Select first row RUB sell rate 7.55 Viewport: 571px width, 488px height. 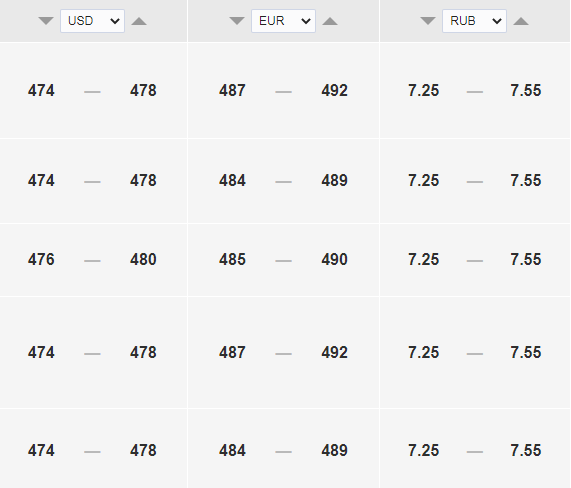(526, 91)
